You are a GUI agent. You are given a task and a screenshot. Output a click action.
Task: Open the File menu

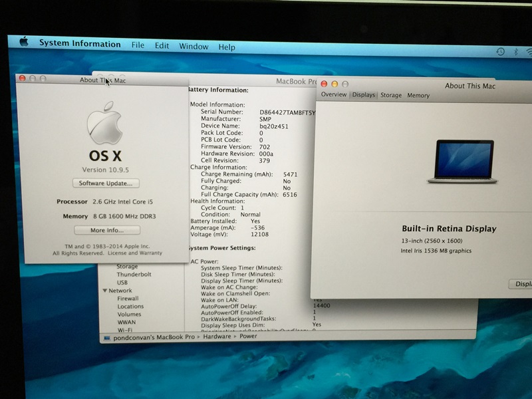pos(138,46)
